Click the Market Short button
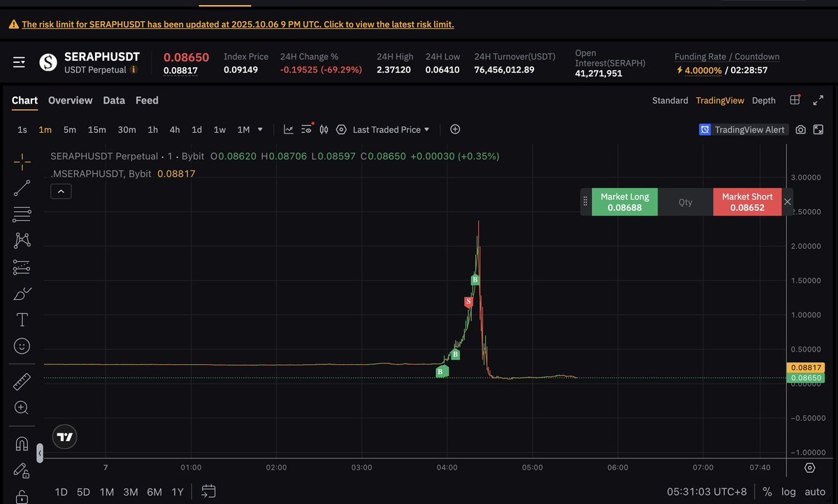Viewport: 838px width, 504px height. pos(747,202)
